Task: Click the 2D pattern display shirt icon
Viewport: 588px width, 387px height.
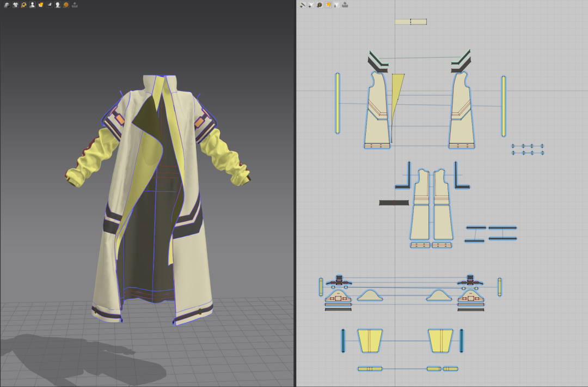Action: (311, 5)
